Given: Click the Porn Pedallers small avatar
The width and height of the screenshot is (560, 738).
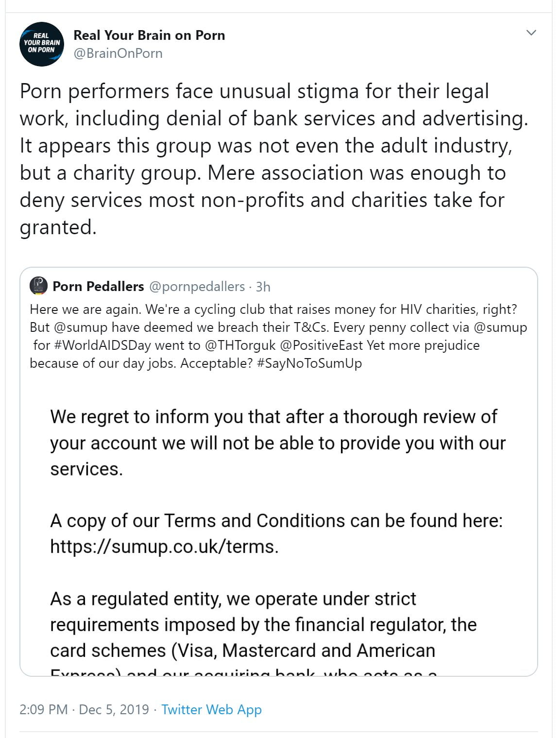Looking at the screenshot, I should 38,286.
